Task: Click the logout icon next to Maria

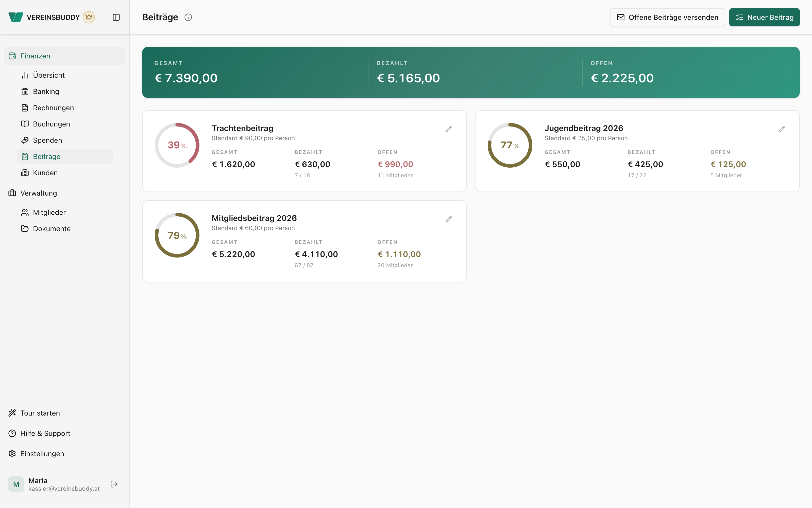Action: coord(114,484)
